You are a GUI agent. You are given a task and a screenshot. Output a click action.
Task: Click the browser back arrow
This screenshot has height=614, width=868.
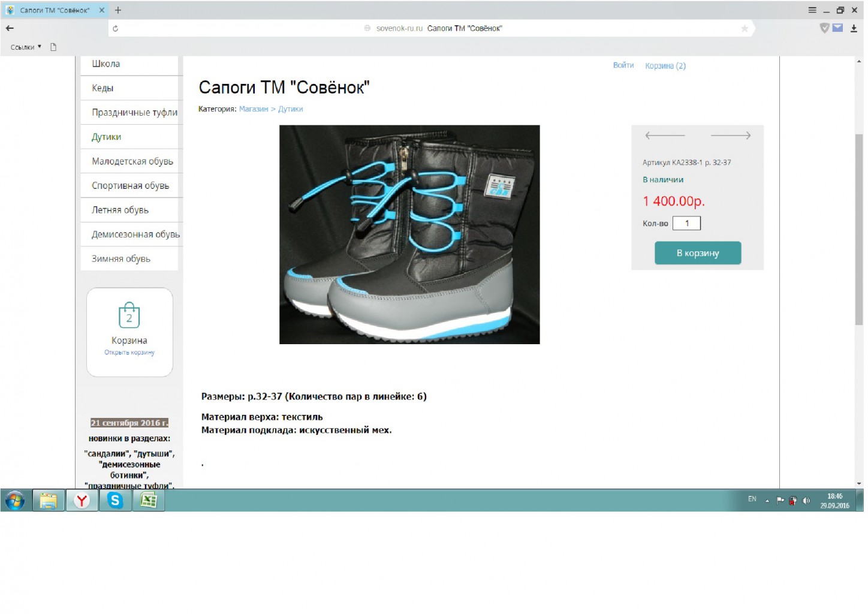tap(10, 28)
